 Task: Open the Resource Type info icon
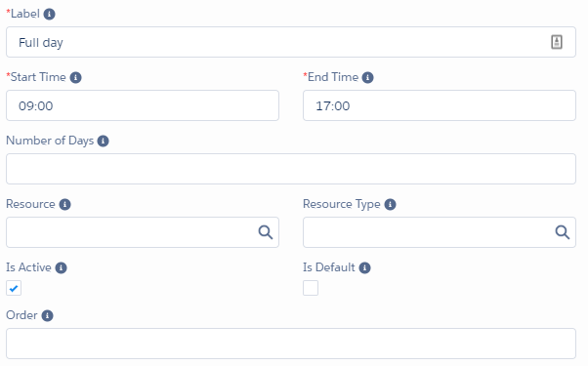point(390,205)
